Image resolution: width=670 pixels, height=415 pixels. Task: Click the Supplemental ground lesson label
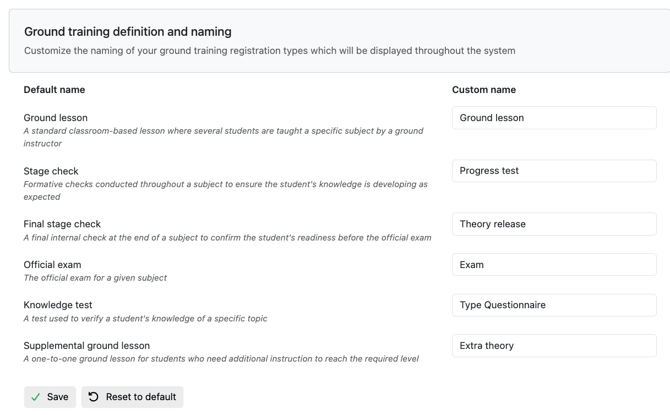pyautogui.click(x=87, y=346)
